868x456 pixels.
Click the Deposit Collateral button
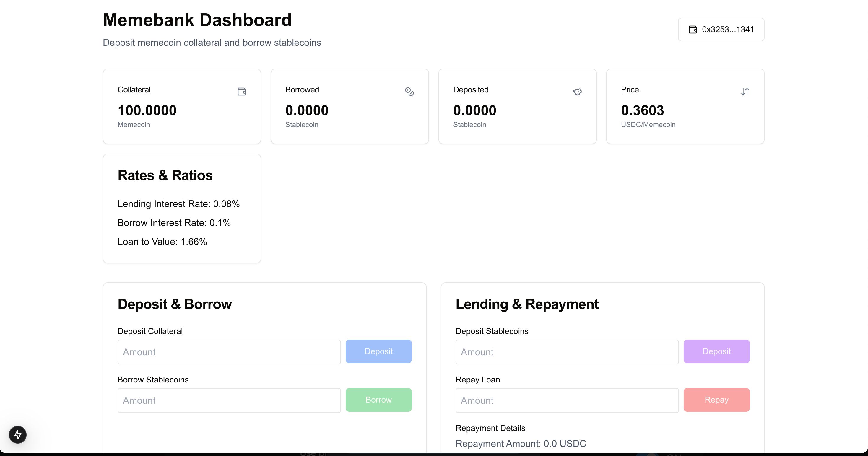coord(378,351)
